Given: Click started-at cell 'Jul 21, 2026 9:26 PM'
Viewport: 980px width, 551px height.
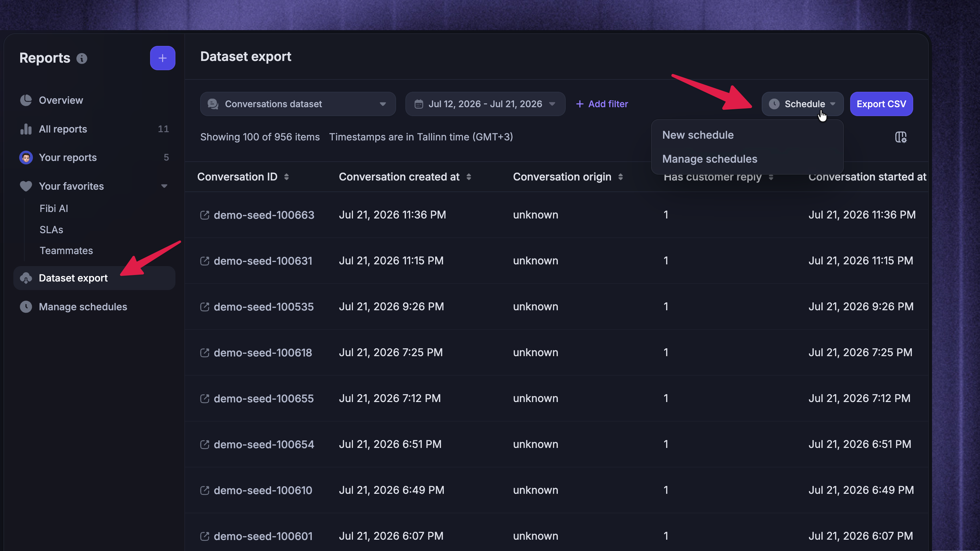Looking at the screenshot, I should click(861, 306).
